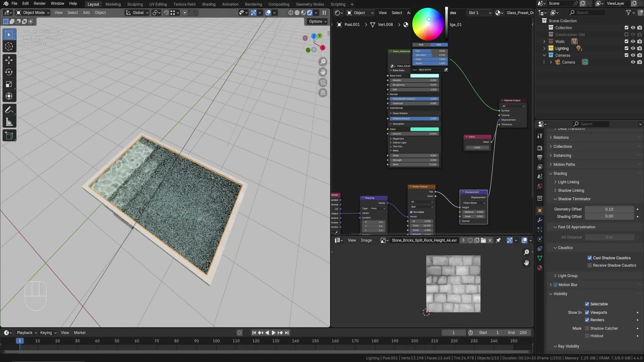Uncheck the Selectable option
Screen dimensions: 644x362
[587, 304]
